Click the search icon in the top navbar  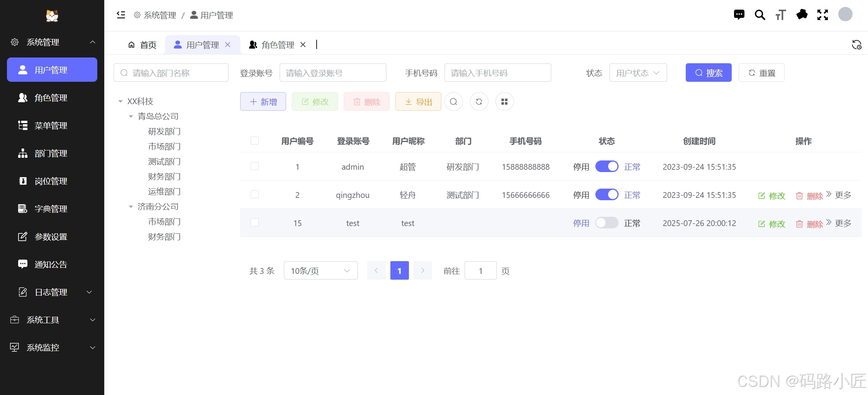pos(760,15)
